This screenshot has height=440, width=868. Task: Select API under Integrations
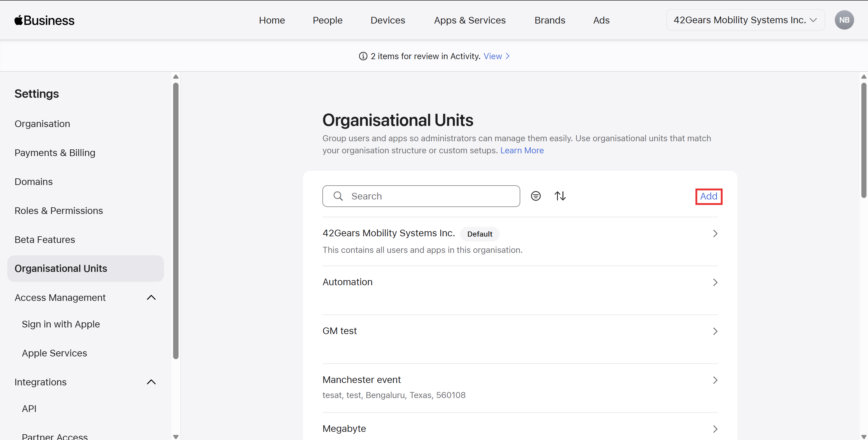[x=29, y=409]
